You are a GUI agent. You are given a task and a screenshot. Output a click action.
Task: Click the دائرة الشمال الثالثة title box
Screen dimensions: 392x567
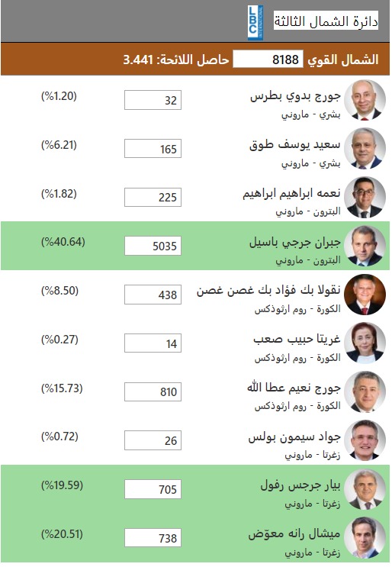(x=326, y=21)
